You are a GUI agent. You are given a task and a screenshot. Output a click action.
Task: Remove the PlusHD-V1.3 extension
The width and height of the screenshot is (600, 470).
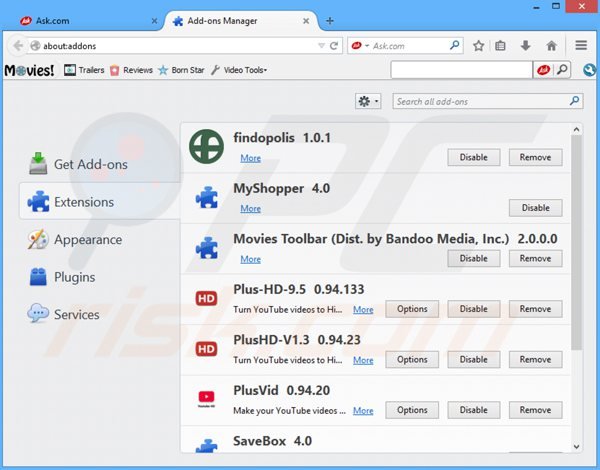[x=535, y=359]
